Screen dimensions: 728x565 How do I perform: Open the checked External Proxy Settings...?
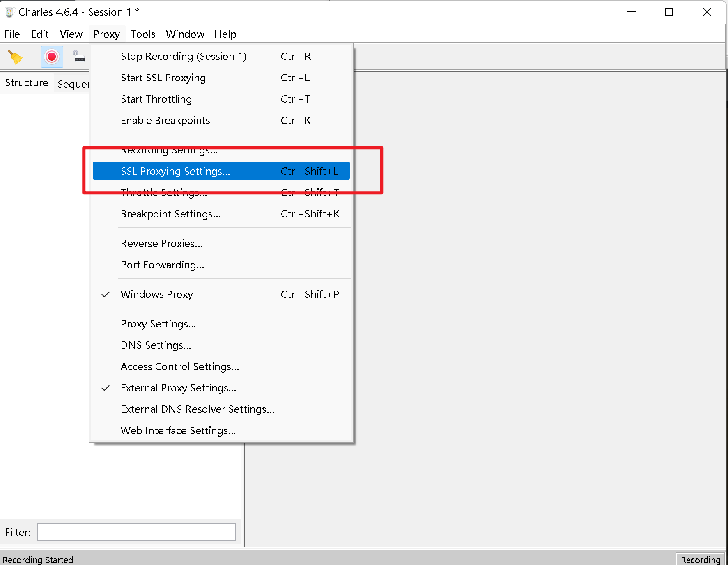coord(221,388)
